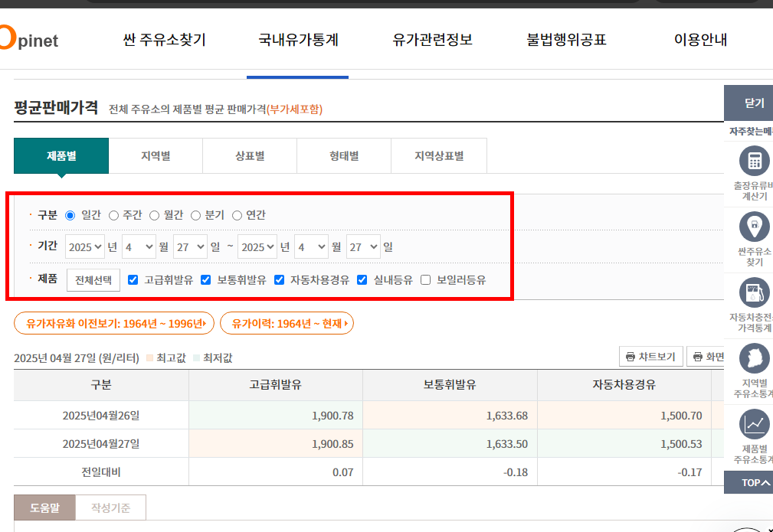The height and width of the screenshot is (532, 773).
Task: Select the 싼주유소 찾기 sidebar icon
Action: 755,226
